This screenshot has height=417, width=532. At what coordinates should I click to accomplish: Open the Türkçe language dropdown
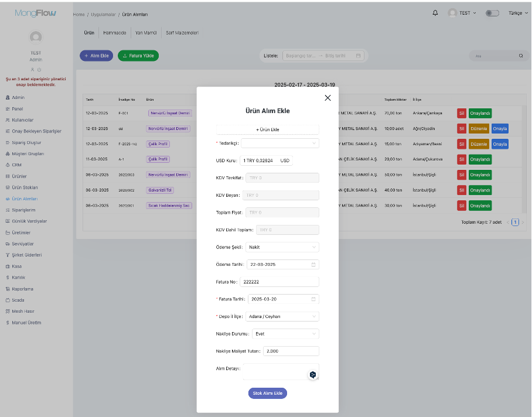(518, 13)
